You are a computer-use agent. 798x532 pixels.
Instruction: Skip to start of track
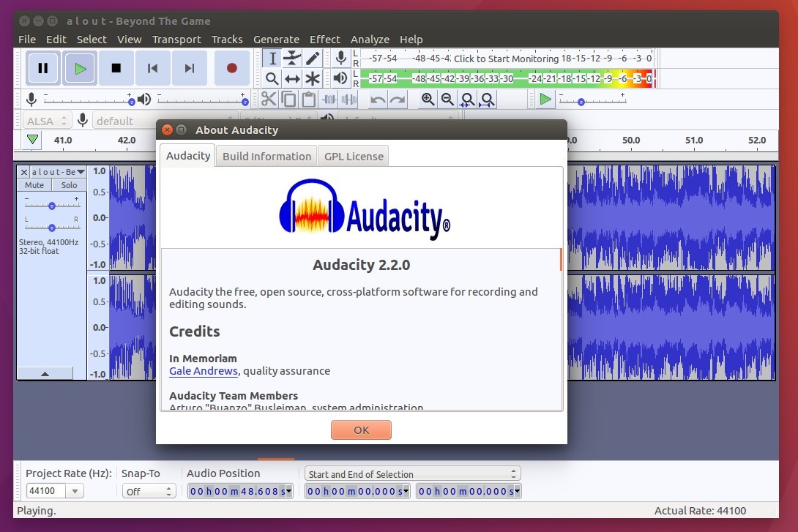[x=153, y=68]
